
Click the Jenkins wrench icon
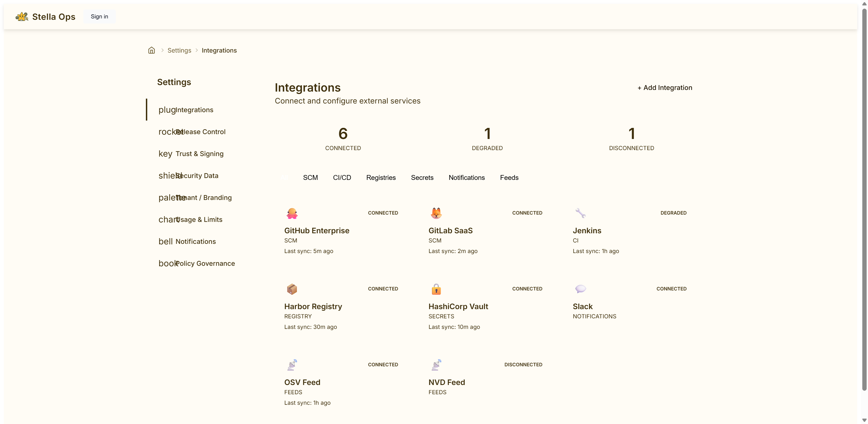pyautogui.click(x=580, y=213)
